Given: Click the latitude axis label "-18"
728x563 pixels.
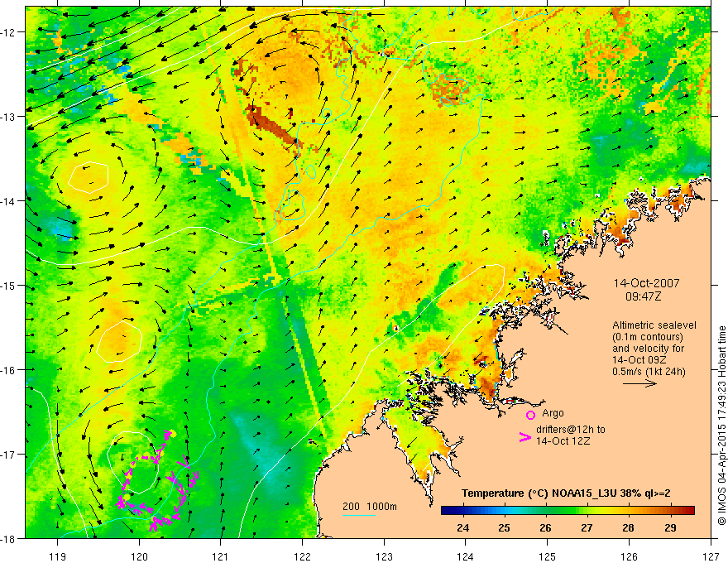Looking at the screenshot, I should [x=9, y=538].
